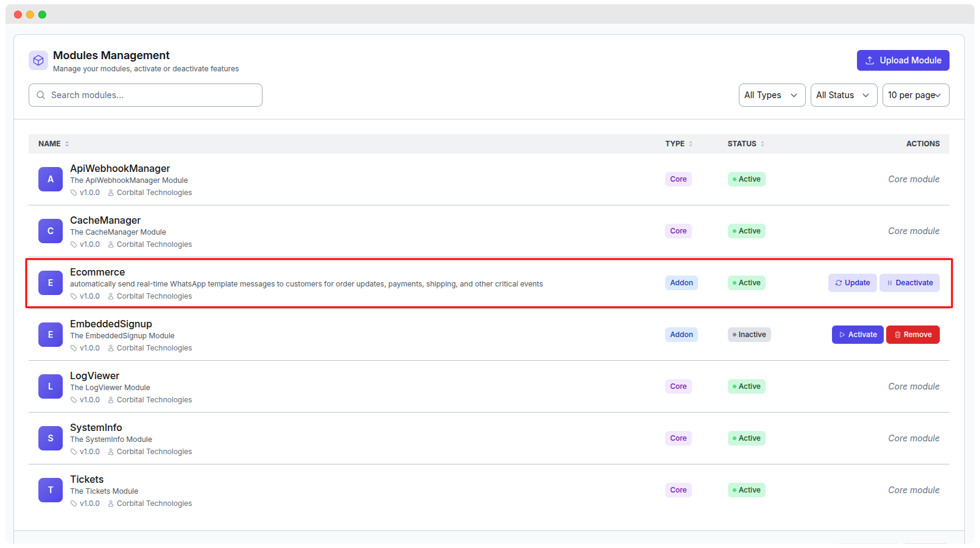Deactivate the Ecommerce module
The image size is (980, 548).
(x=909, y=283)
